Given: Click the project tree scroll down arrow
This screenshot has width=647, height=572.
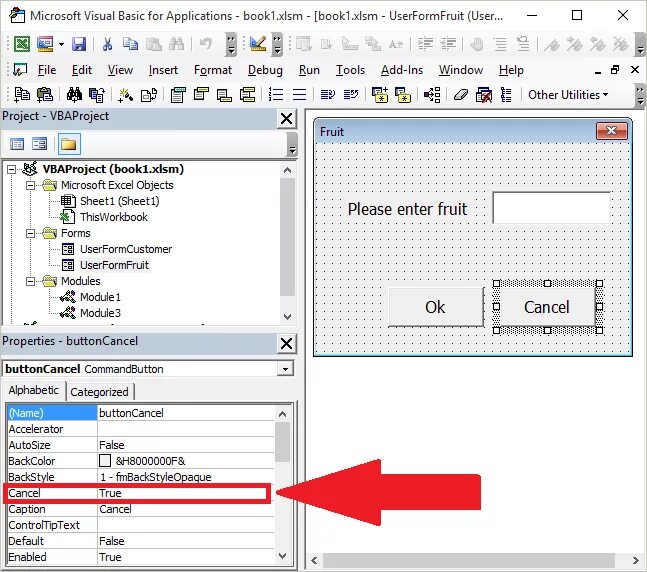Looking at the screenshot, I should point(288,317).
